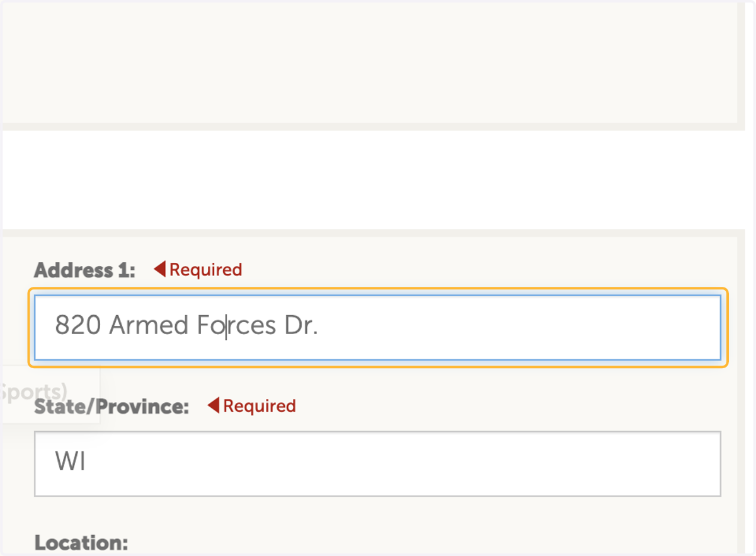Click the red triangle beside Address 1 Required

tap(159, 270)
